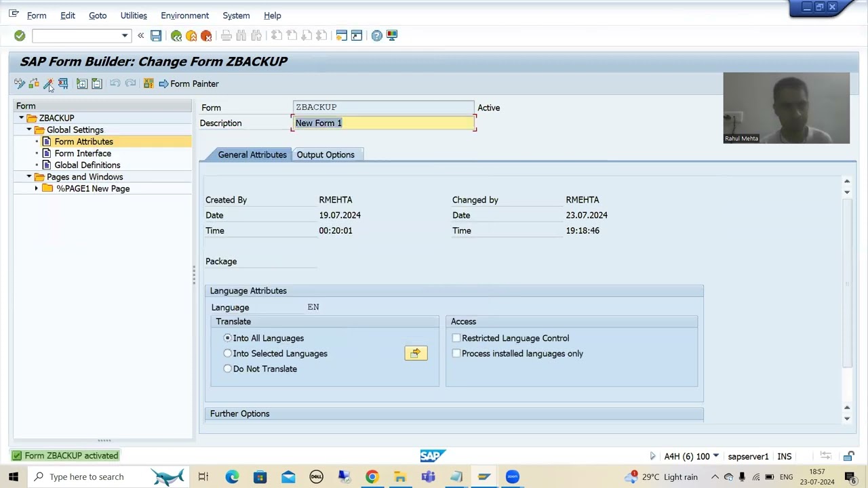The image size is (868, 488).
Task: Click the Collapse subtree icon
Action: tap(97, 83)
